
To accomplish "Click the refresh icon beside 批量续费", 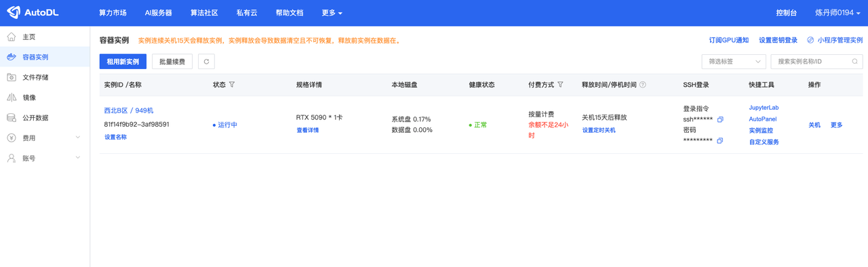I will [x=206, y=62].
